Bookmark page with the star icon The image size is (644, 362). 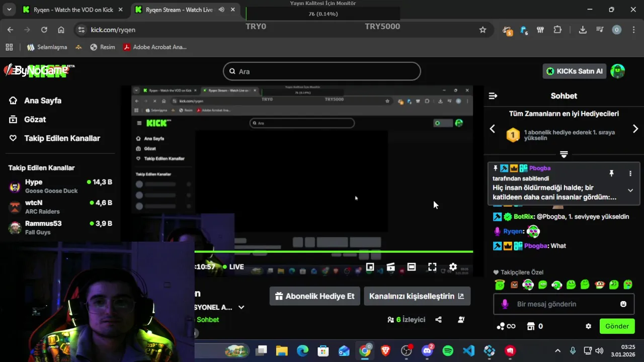click(x=483, y=30)
